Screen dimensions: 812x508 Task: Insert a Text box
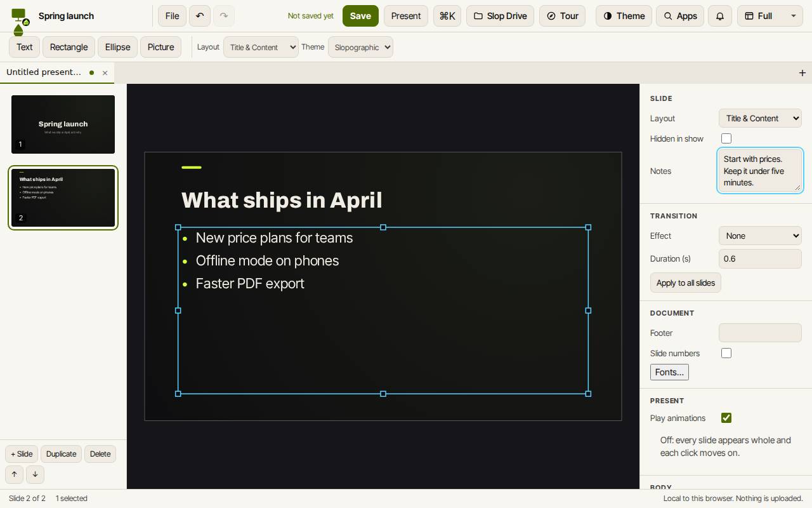coord(25,47)
